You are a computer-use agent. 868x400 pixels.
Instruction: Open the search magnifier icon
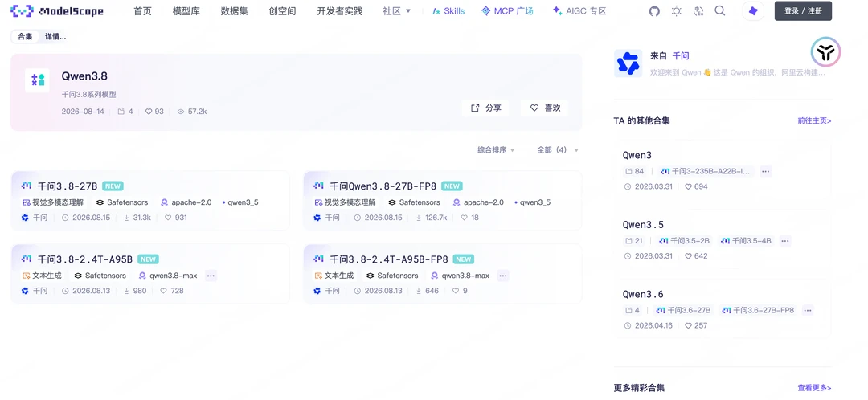coord(719,10)
